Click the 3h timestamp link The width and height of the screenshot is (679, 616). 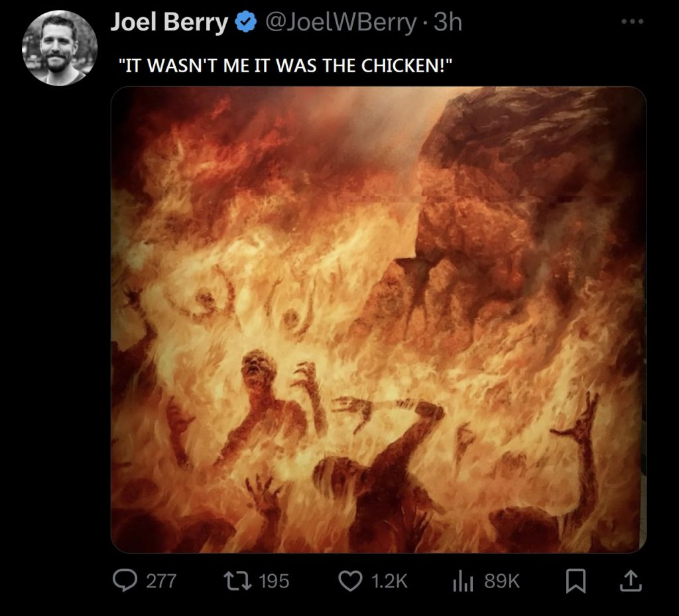pos(448,23)
